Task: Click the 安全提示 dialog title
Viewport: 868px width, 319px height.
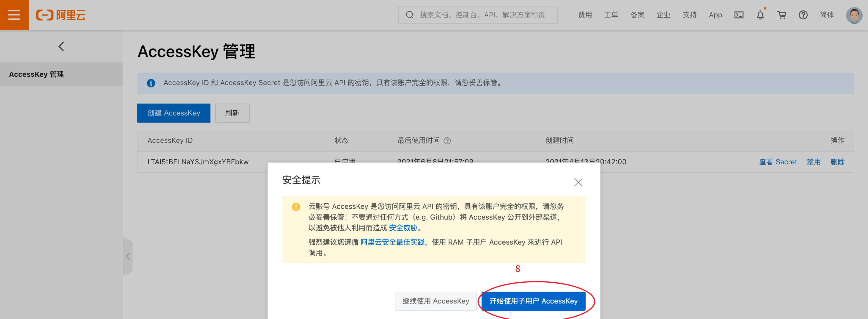Action: pyautogui.click(x=301, y=180)
